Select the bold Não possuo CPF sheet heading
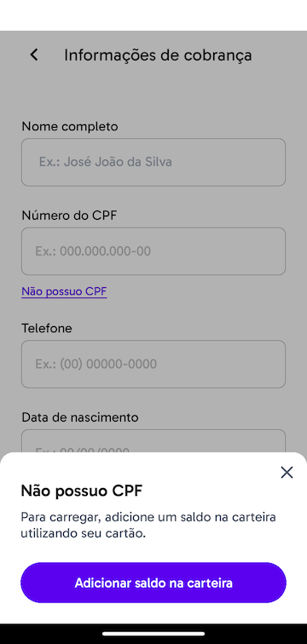 [x=82, y=491]
